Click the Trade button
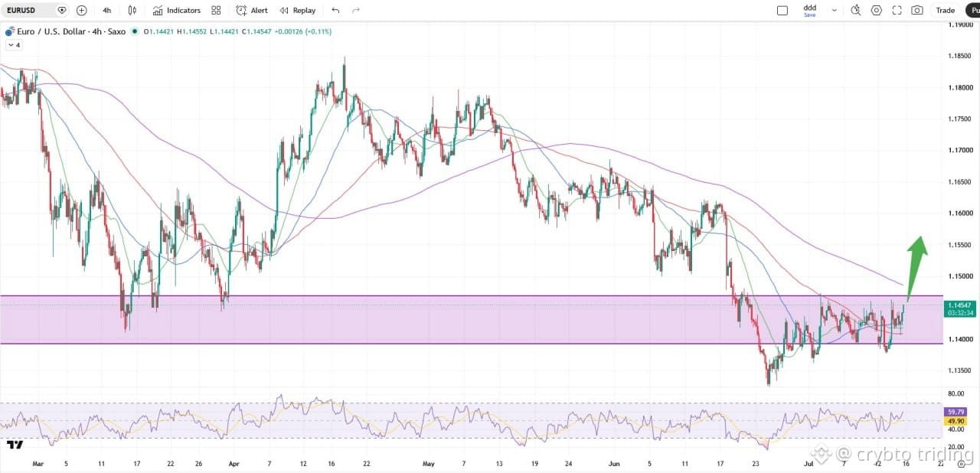Screen dimensions: 980x473 (x=946, y=10)
